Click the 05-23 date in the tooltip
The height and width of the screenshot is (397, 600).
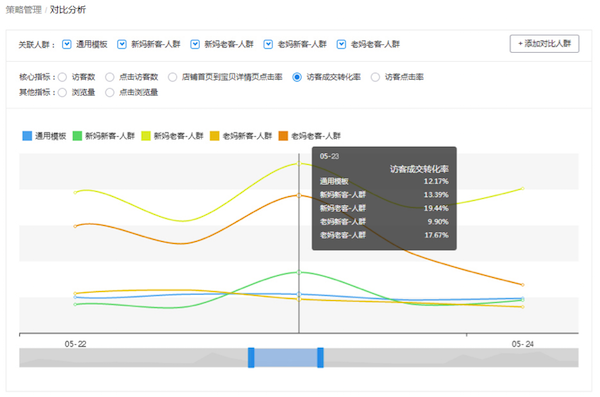coord(329,156)
